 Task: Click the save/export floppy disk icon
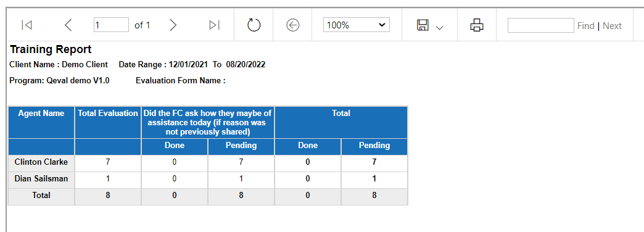423,25
